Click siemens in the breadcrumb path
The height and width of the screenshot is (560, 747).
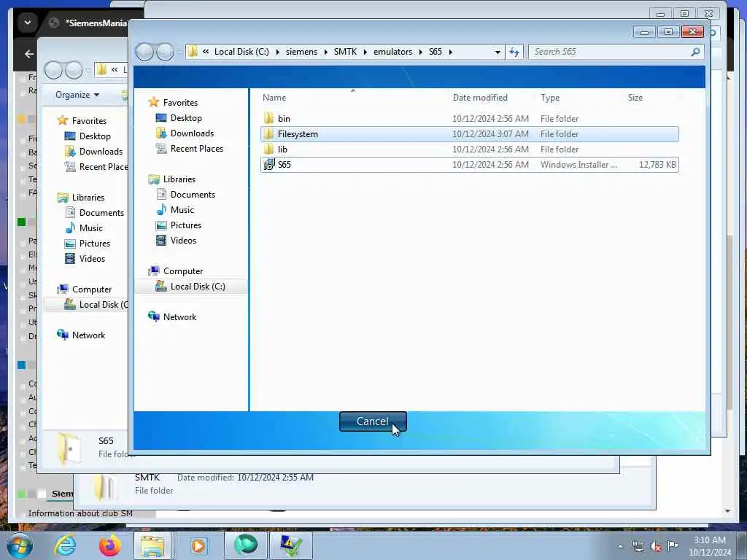coord(301,52)
